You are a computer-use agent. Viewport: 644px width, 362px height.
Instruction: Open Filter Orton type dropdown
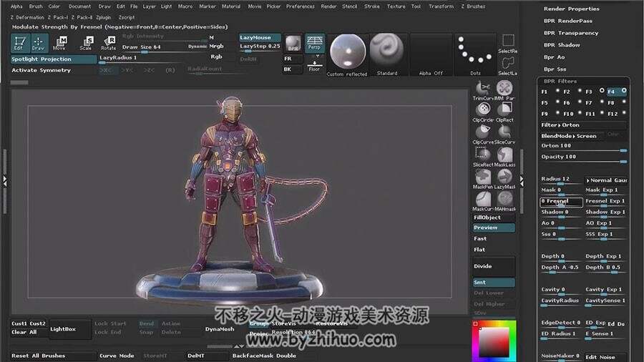[x=584, y=124]
